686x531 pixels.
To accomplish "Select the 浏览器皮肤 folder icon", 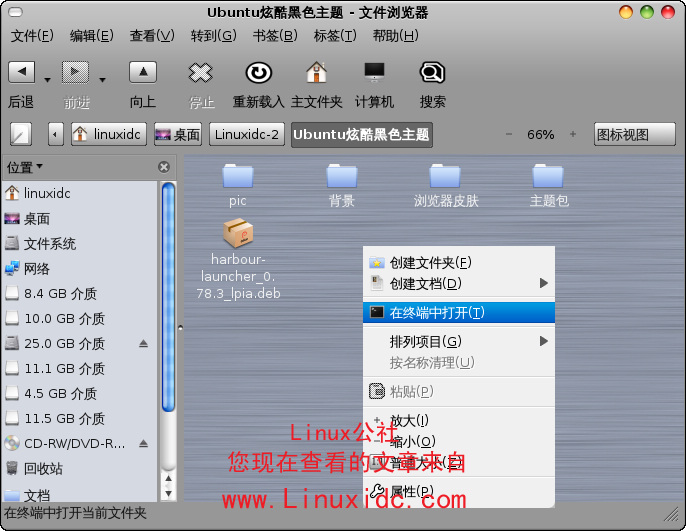I will (x=445, y=176).
